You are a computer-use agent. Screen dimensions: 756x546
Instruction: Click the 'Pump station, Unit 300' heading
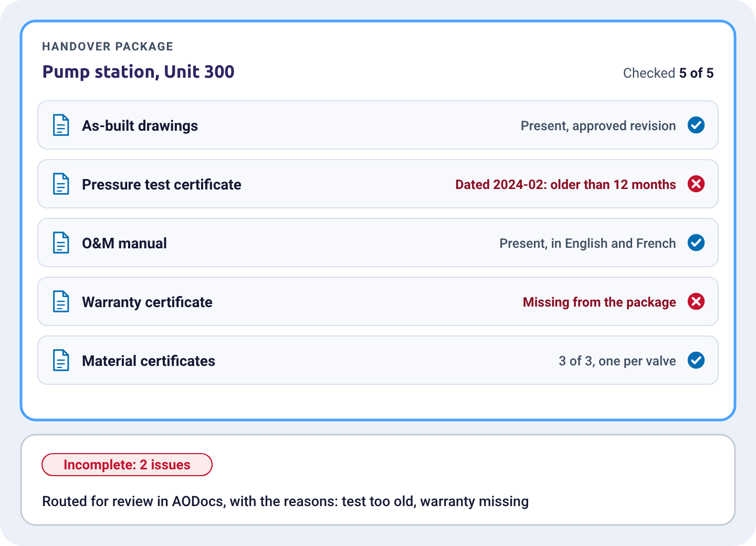pyautogui.click(x=138, y=72)
